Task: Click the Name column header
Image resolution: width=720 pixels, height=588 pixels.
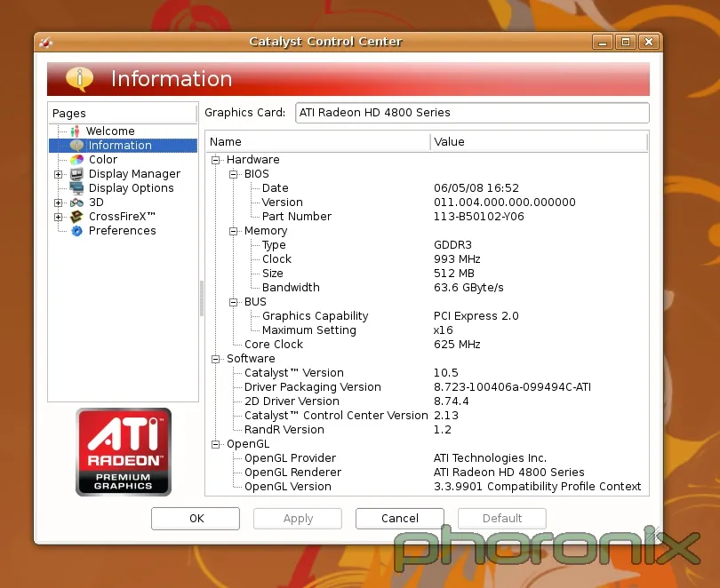Action: point(317,142)
